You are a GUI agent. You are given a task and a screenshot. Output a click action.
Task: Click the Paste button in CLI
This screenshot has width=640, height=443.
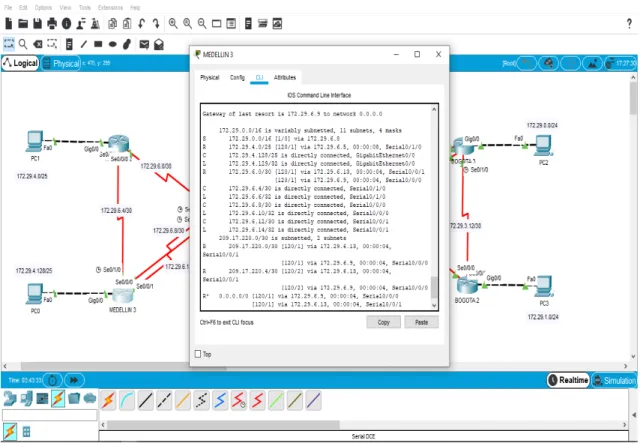(x=422, y=322)
